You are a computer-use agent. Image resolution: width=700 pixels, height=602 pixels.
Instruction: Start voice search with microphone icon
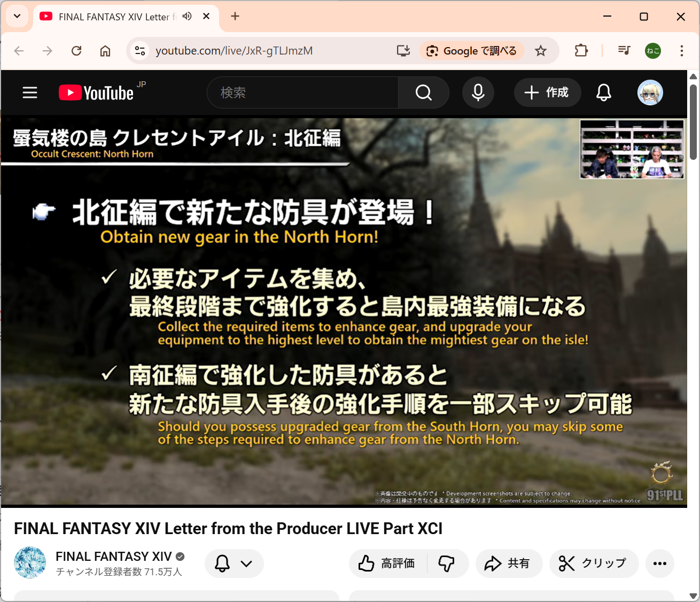point(478,92)
